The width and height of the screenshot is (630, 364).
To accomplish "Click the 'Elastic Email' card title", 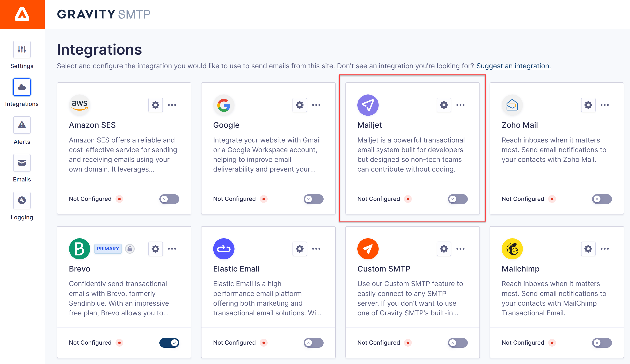I will 236,269.
